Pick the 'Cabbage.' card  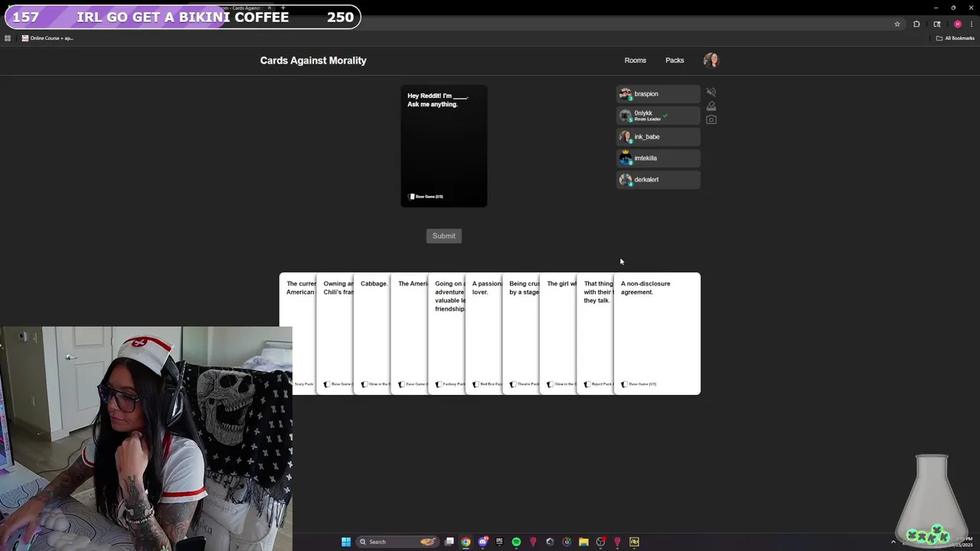click(372, 334)
